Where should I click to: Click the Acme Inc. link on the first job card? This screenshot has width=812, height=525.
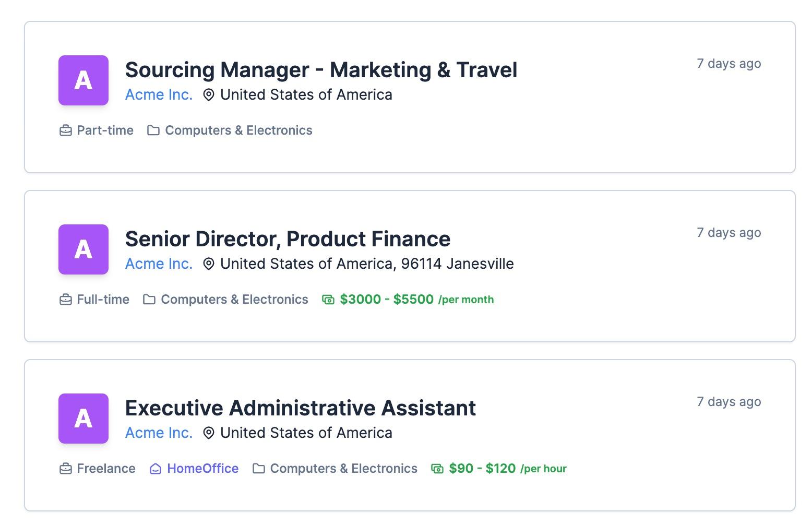point(158,94)
